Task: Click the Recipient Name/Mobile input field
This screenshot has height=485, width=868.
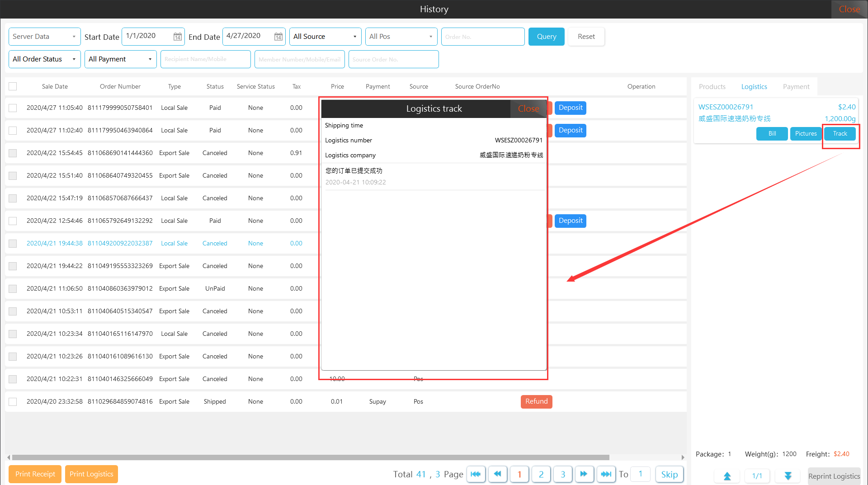Action: coord(205,59)
